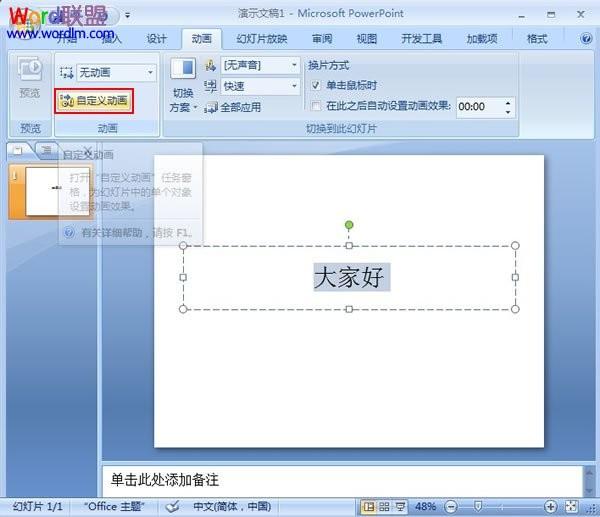The width and height of the screenshot is (600, 517).
Task: Click the 00:00 timing input field
Action: pyautogui.click(x=479, y=107)
